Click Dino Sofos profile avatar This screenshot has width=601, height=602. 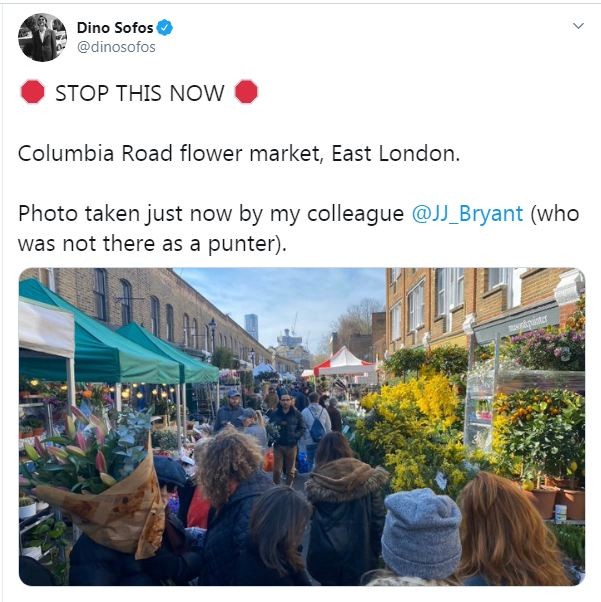coord(42,38)
